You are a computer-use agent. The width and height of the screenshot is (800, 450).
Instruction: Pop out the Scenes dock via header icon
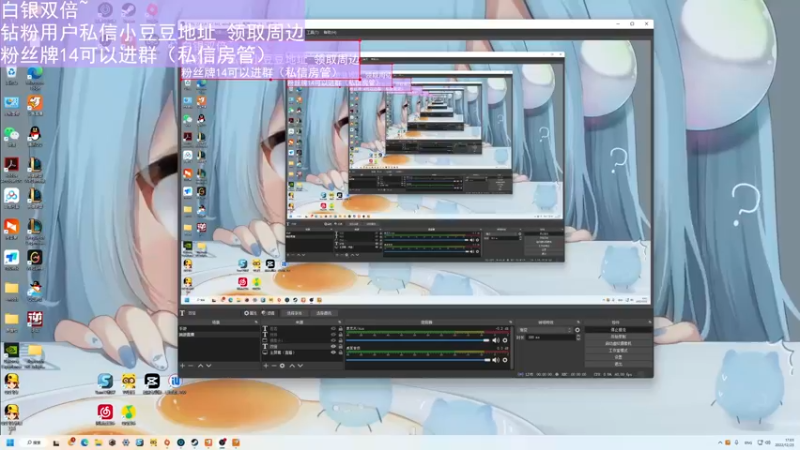click(256, 321)
